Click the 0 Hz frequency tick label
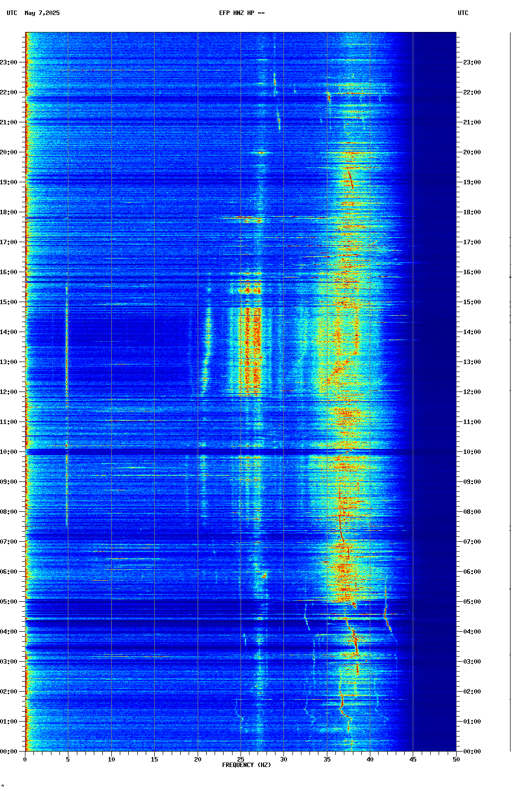The height and width of the screenshot is (791, 532). pos(25,760)
